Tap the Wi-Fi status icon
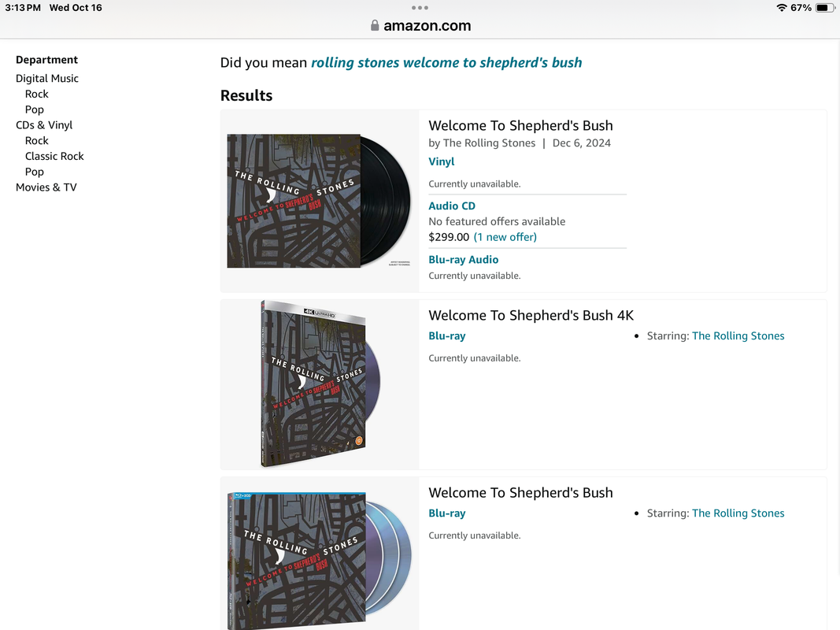840x630 pixels. (x=782, y=8)
